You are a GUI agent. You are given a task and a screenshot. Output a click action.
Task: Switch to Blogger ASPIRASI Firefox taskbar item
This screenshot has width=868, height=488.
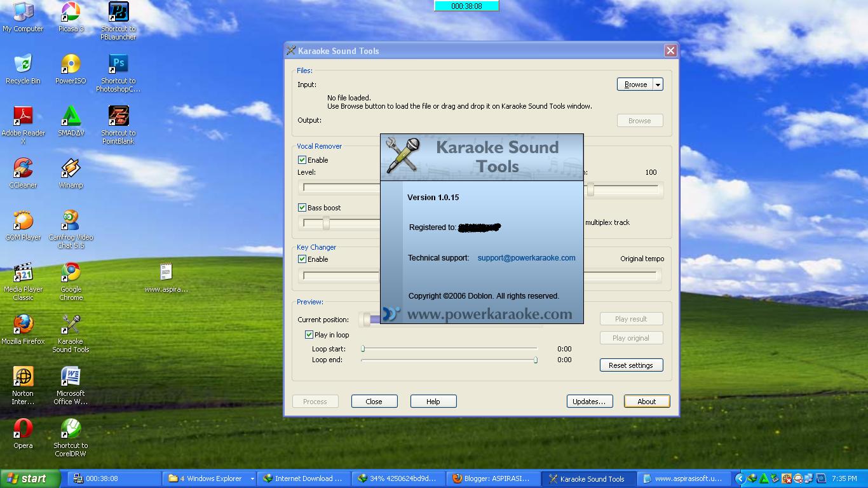[492, 478]
